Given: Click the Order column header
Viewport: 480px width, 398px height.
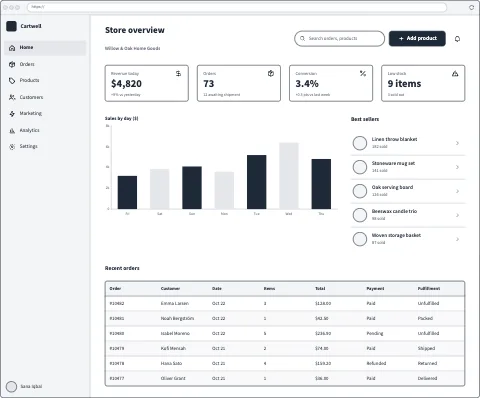Looking at the screenshot, I should [115, 289].
